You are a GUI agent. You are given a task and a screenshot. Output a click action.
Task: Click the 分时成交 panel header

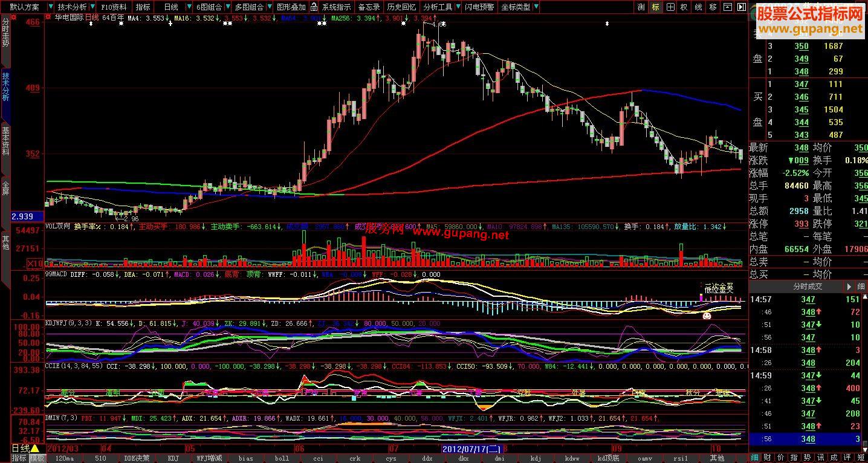click(808, 287)
